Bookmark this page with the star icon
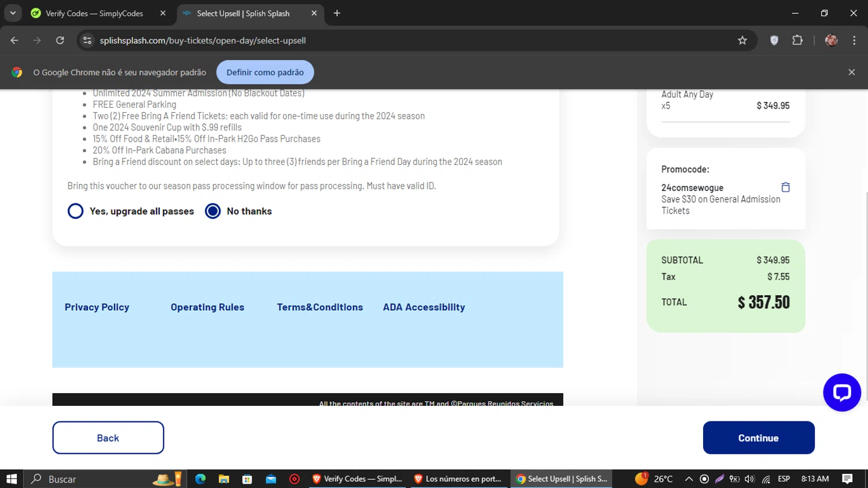The image size is (868, 488). point(742,41)
